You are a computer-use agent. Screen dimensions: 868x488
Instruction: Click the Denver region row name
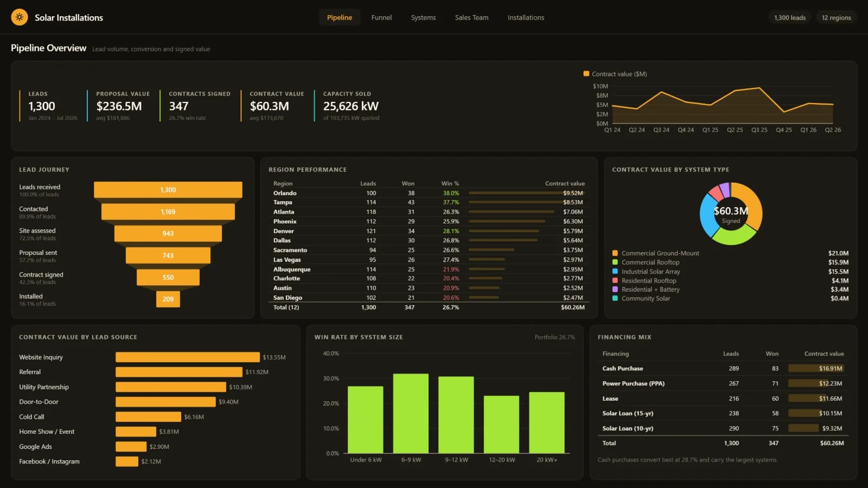[284, 231]
